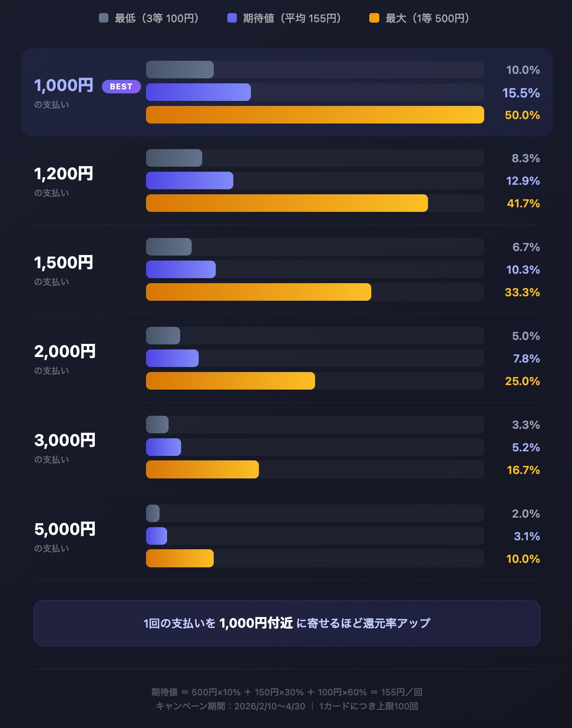
Task: Click the orange 最大 legend swatch
Action: (x=374, y=19)
